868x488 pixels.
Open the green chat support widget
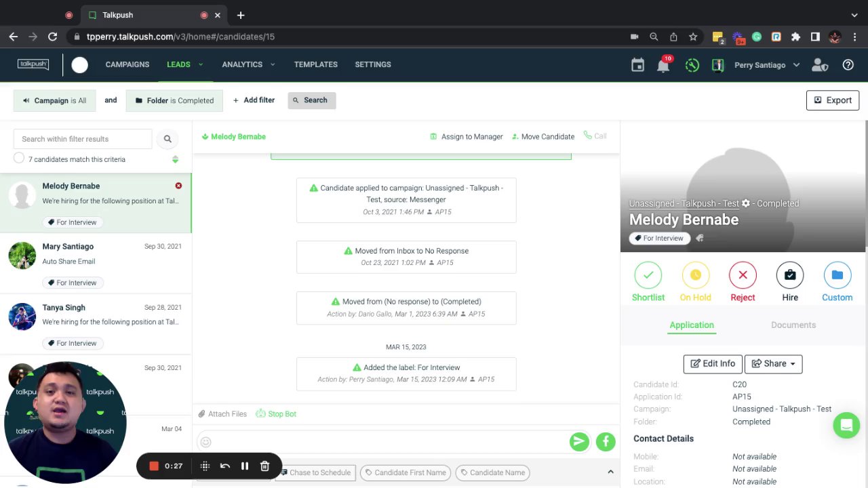[x=846, y=426]
